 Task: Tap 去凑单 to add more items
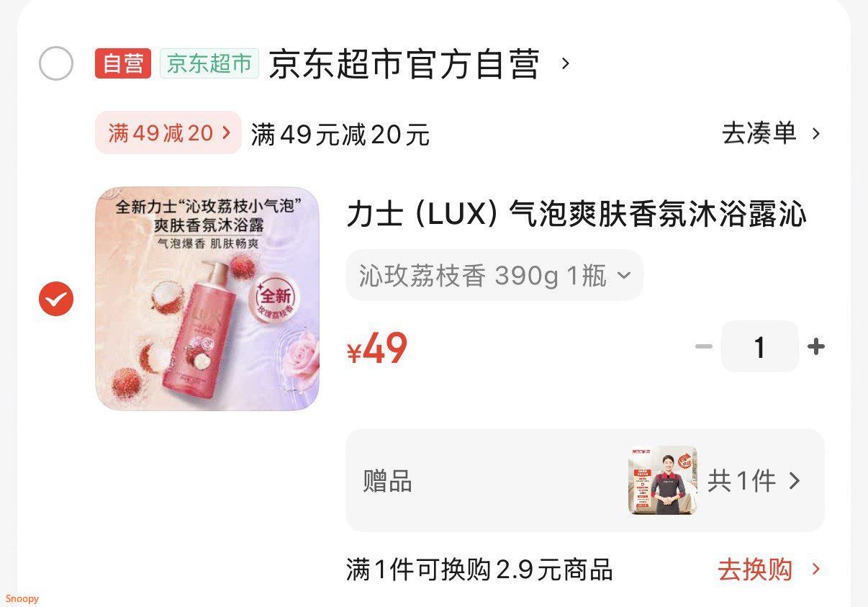click(759, 133)
